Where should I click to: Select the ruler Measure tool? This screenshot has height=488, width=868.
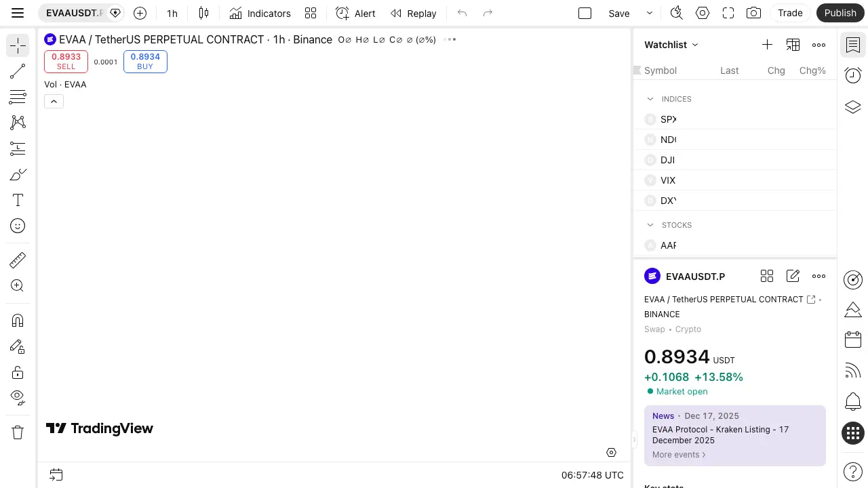click(18, 260)
